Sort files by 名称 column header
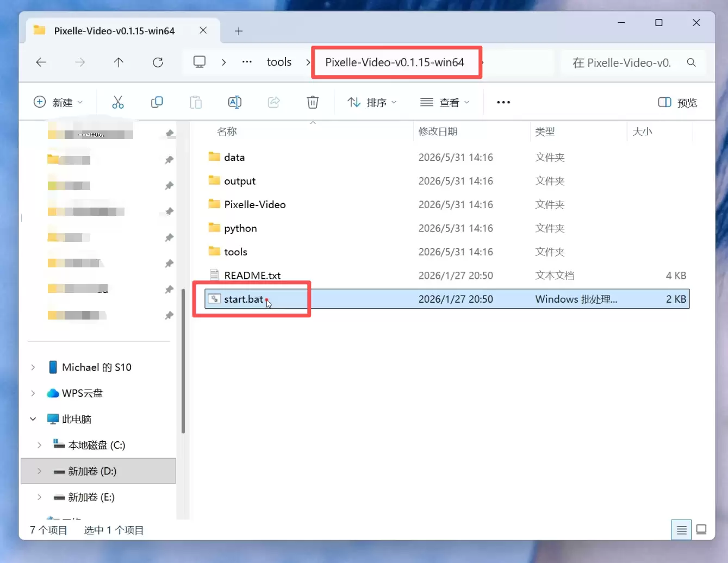This screenshot has width=728, height=563. (227, 132)
